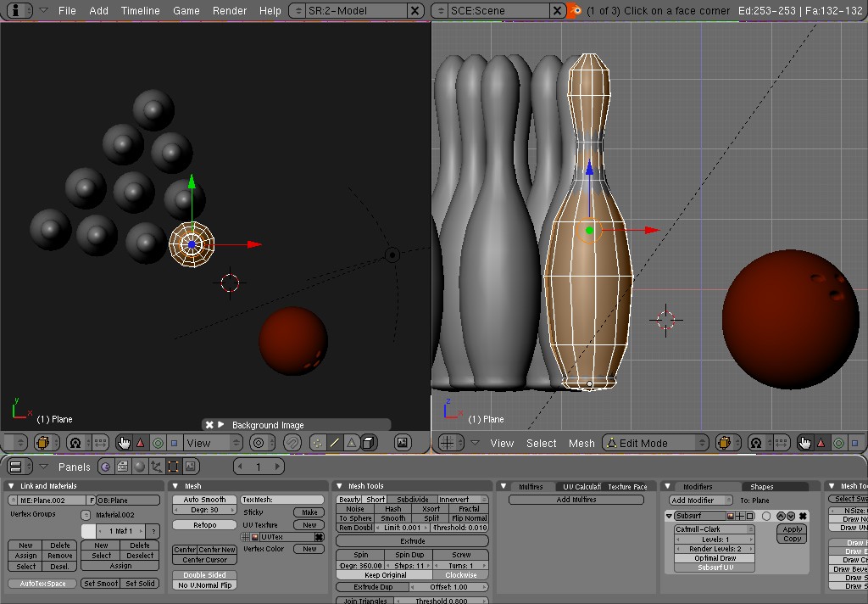This screenshot has height=604, width=868.
Task: Open the File menu
Action: click(x=67, y=10)
